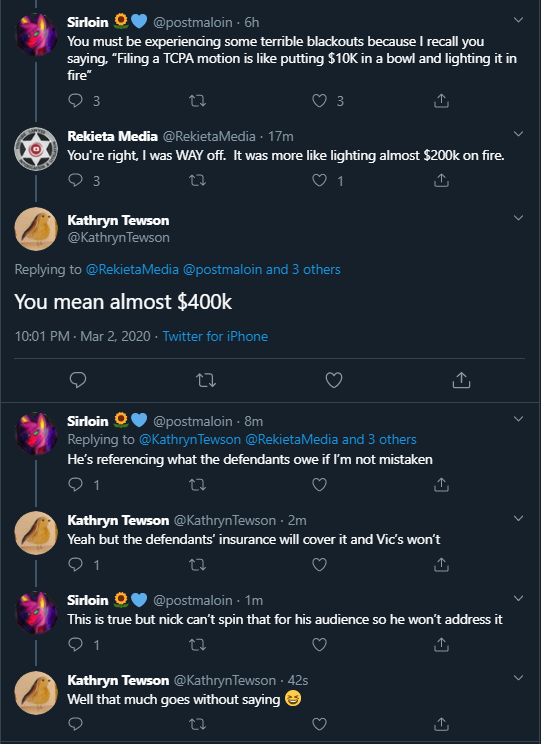Viewport: 541px width, 744px height.
Task: Retweet Rekieta Media's $200k reply
Action: (197, 180)
